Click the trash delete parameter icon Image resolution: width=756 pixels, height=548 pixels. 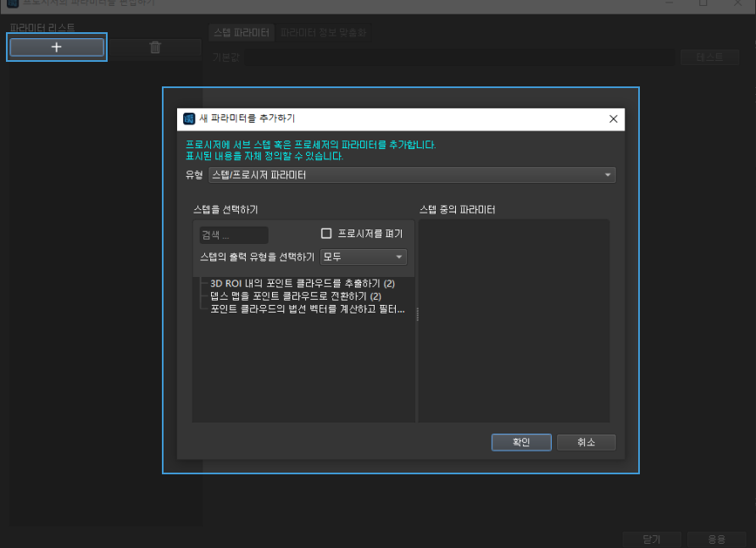tap(155, 47)
